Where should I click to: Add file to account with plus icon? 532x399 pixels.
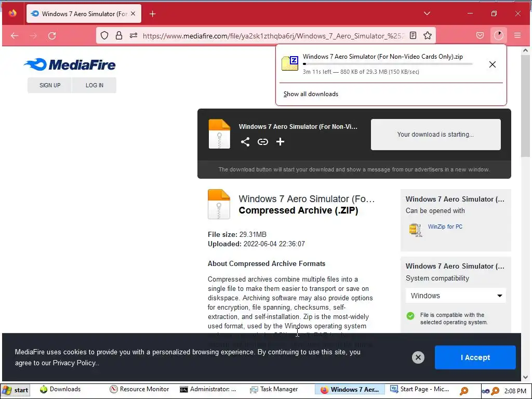click(x=280, y=142)
